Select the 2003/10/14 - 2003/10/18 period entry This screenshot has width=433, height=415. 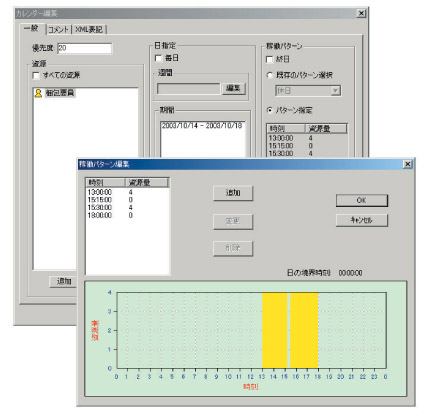[202, 126]
